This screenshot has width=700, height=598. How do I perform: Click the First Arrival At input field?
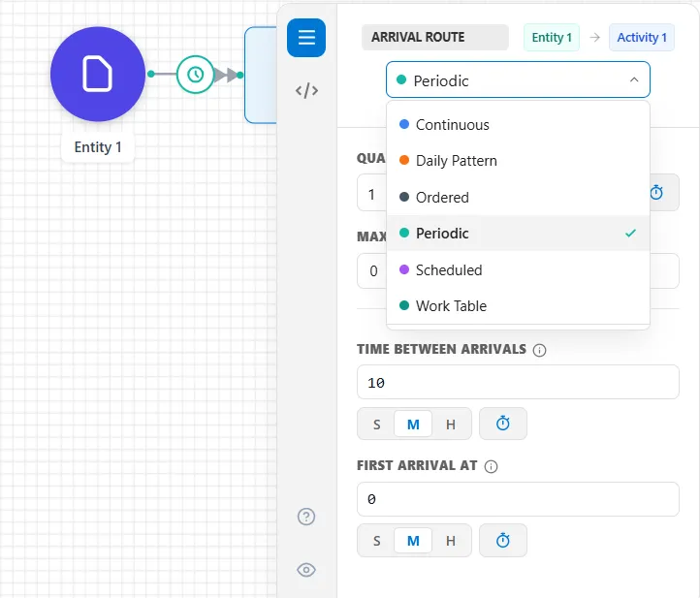(518, 499)
